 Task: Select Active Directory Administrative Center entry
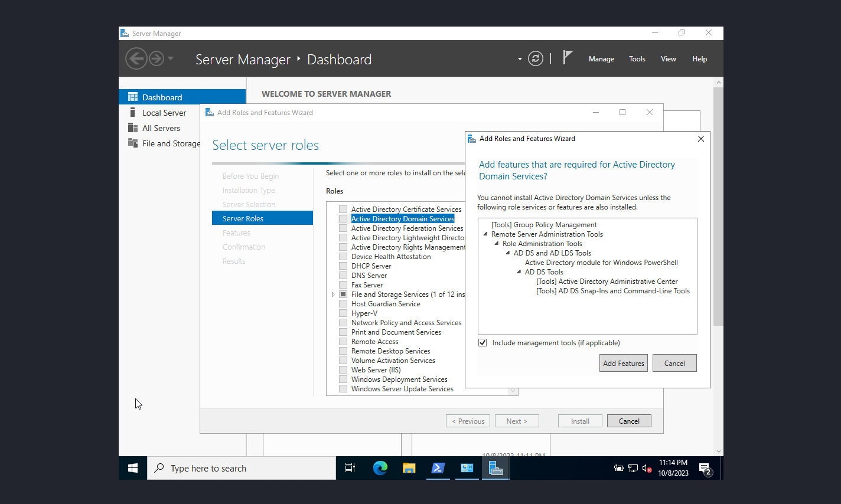tap(607, 282)
